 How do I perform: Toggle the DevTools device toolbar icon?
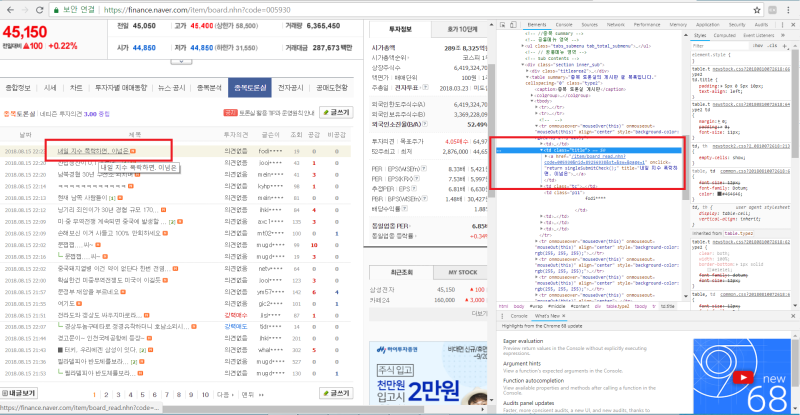[513, 25]
